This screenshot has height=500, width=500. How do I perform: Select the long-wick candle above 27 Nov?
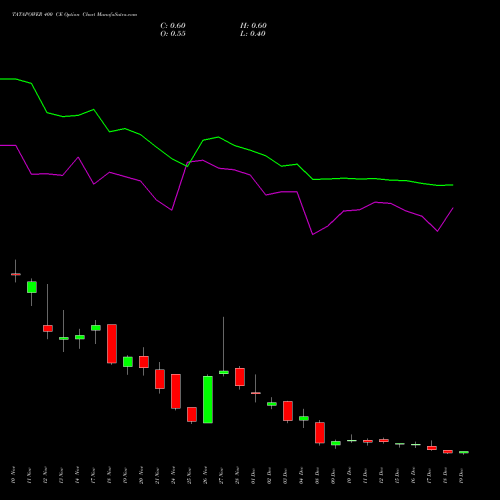tap(224, 372)
